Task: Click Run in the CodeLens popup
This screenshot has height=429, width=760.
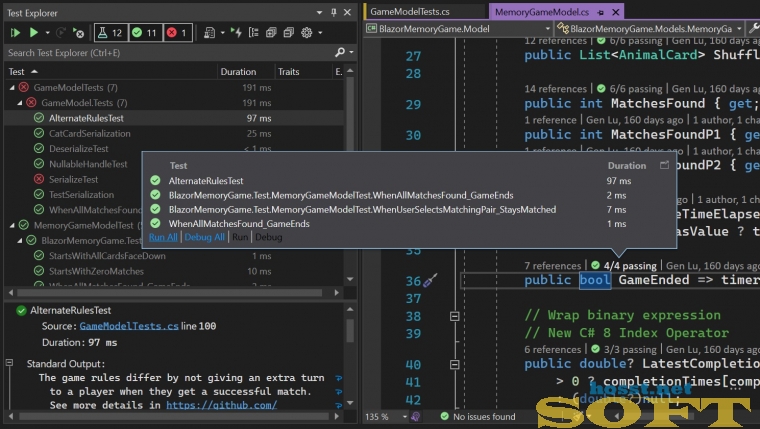Action: [x=240, y=237]
